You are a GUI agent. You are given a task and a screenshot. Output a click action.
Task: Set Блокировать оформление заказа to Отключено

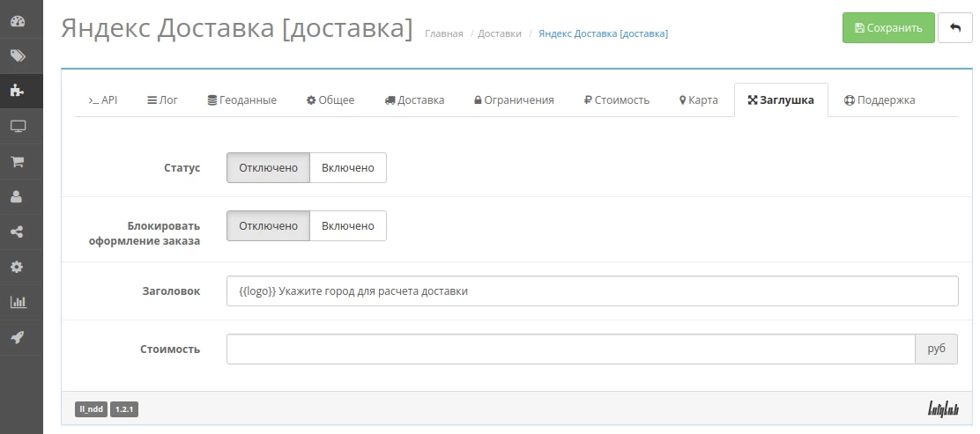click(x=268, y=226)
